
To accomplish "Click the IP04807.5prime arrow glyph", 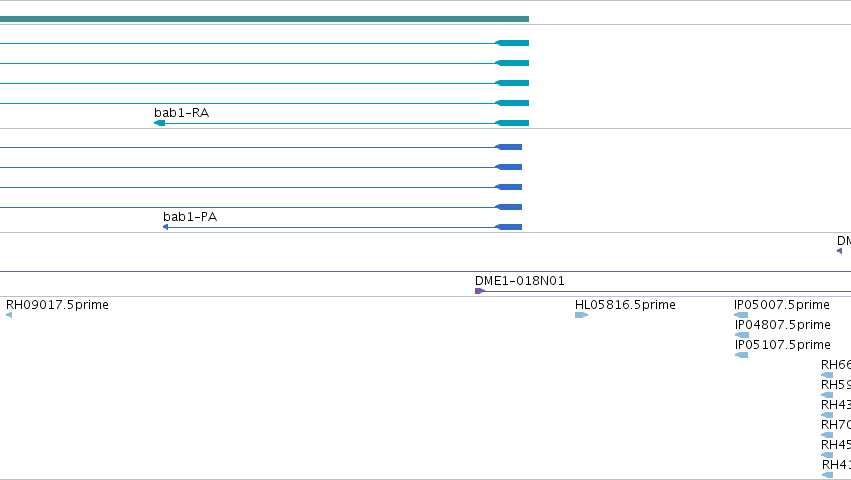I will pos(742,335).
